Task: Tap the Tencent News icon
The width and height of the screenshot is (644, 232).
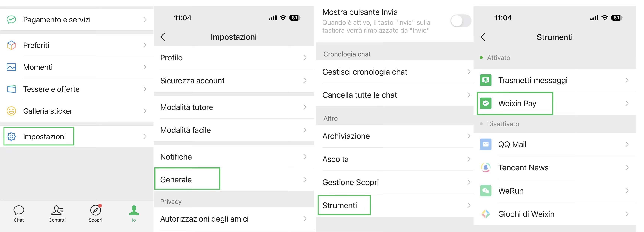Action: click(x=486, y=168)
